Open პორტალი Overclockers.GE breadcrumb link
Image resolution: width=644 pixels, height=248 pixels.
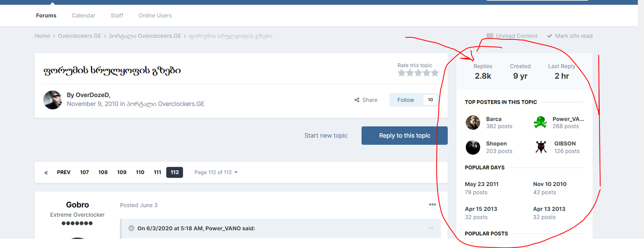[x=145, y=36]
